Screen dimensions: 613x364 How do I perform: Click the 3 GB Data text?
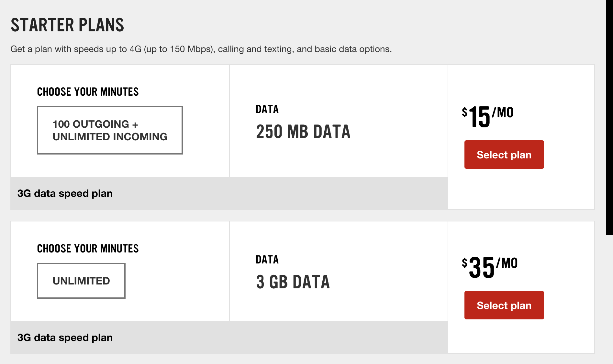pos(293,282)
